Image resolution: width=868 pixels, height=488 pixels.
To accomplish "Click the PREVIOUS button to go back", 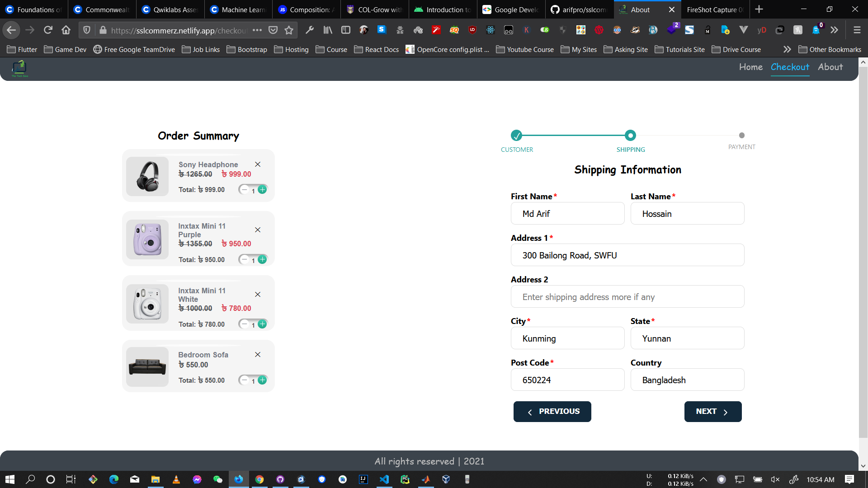I will 552,411.
